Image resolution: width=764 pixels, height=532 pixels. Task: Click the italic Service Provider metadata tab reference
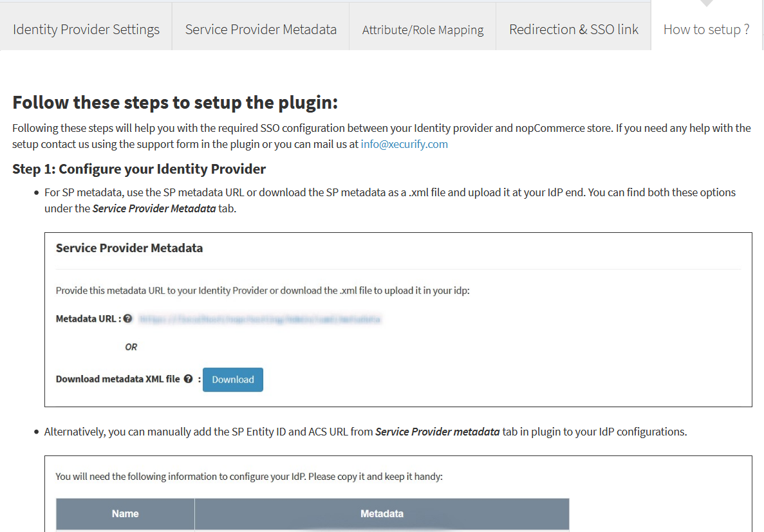(x=437, y=432)
